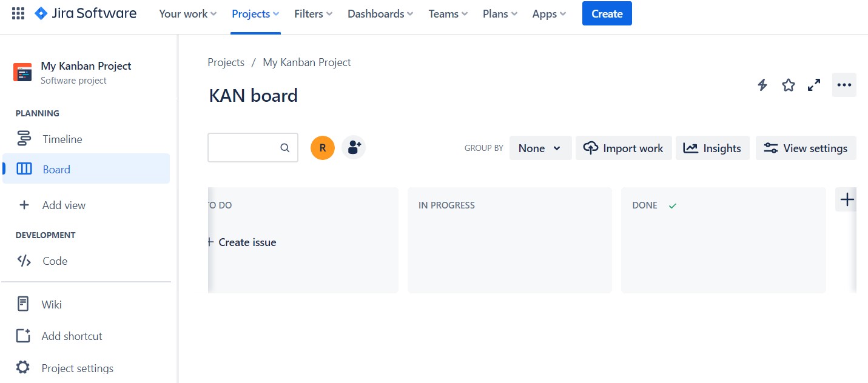Enter full screen with expand arrows icon
This screenshot has height=383, width=868.
pos(814,85)
